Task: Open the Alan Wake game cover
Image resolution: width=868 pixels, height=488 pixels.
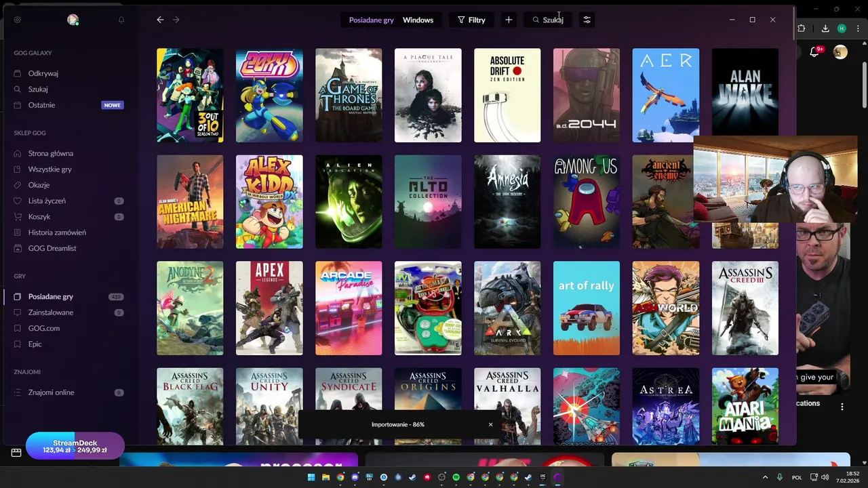Action: 745,92
